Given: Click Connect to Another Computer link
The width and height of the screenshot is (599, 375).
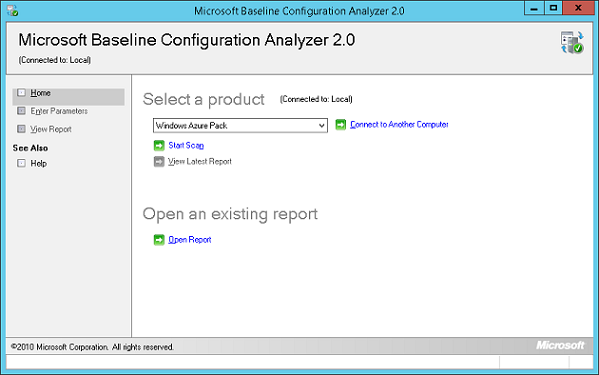Looking at the screenshot, I should tap(399, 124).
